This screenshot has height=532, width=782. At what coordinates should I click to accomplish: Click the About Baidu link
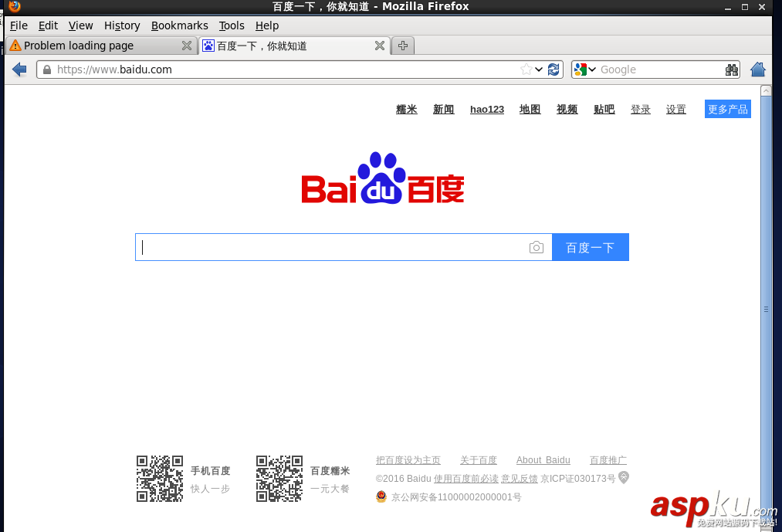[x=543, y=460]
